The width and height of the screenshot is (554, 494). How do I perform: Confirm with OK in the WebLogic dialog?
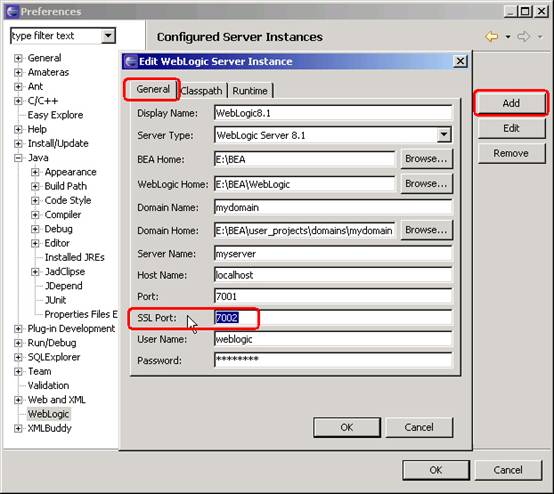click(x=347, y=427)
